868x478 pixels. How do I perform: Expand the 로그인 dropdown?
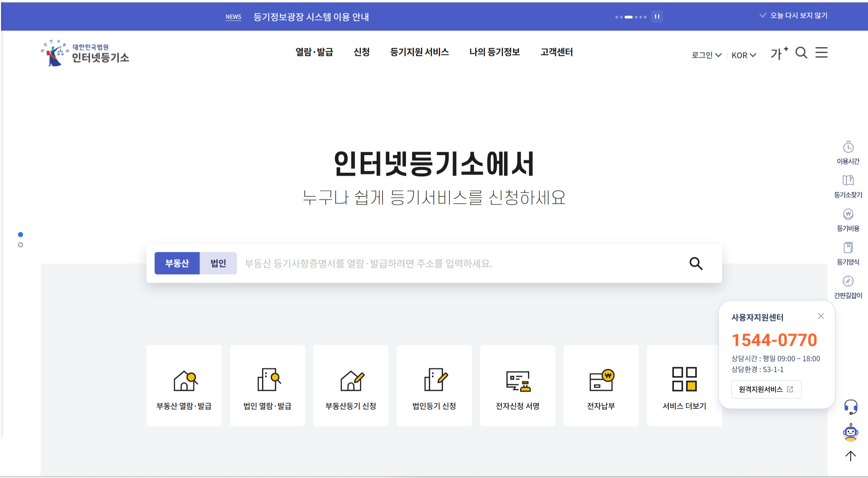tap(707, 55)
